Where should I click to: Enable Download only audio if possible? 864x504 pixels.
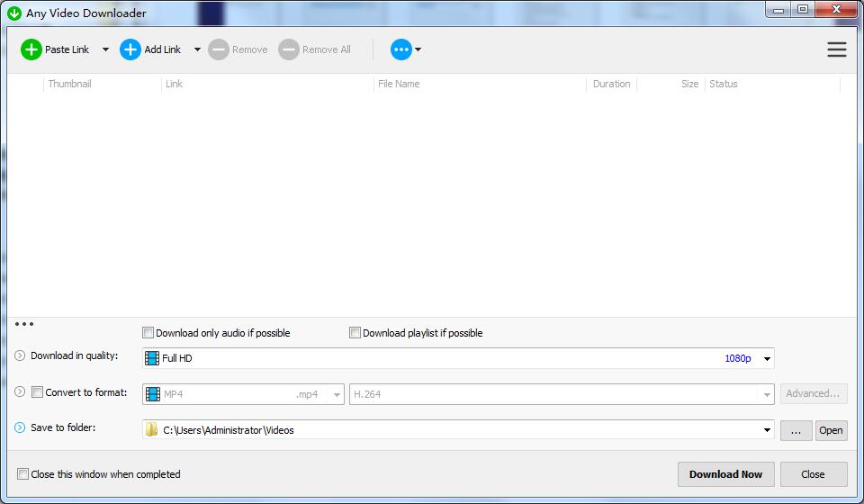(148, 333)
